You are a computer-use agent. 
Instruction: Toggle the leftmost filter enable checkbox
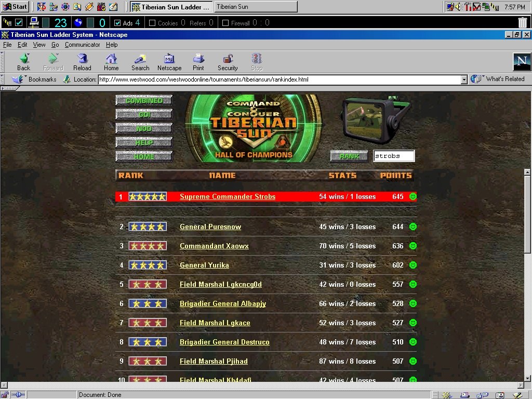click(x=19, y=22)
